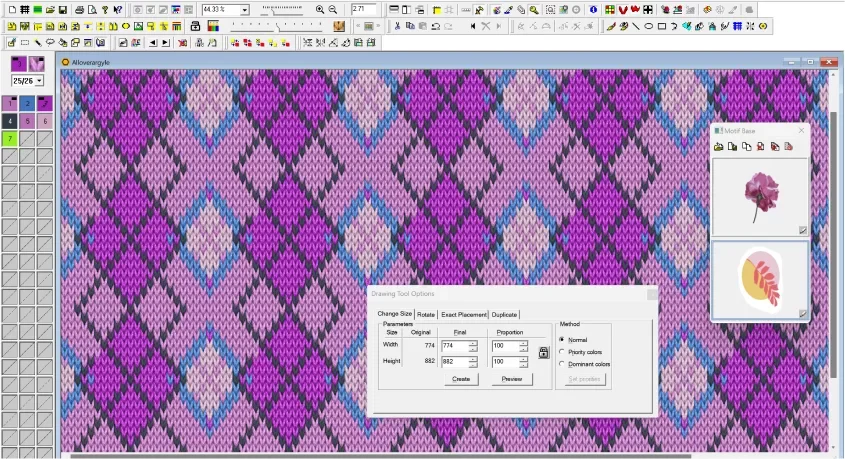Click the yellow ellipse tool icon
The height and width of the screenshot is (459, 845).
[126, 26]
